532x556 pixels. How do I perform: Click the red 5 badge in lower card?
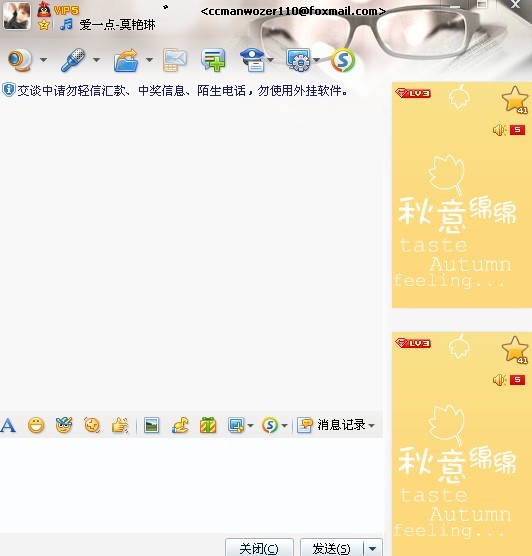point(517,380)
